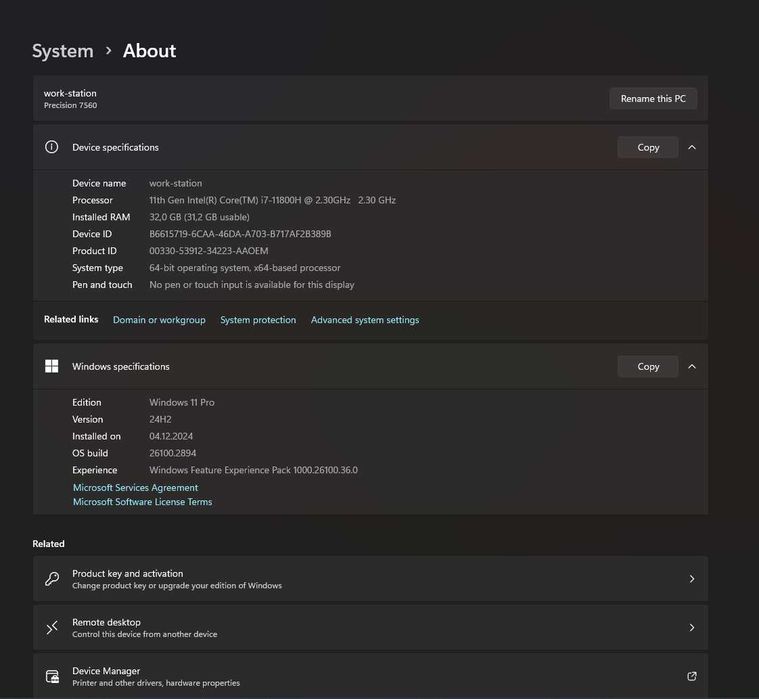Click the Installed on label
The width and height of the screenshot is (759, 699).
tap(96, 436)
